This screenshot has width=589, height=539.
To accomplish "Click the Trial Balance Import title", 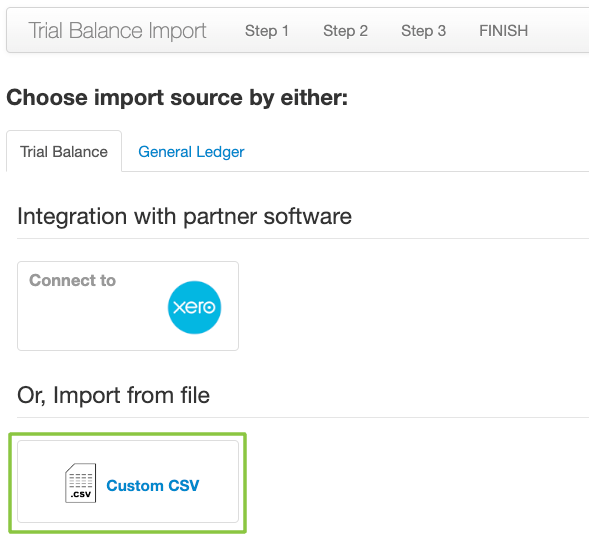I will [117, 30].
